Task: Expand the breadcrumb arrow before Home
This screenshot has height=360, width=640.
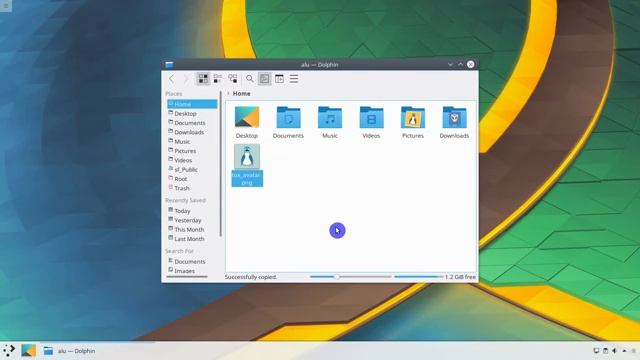Action: tap(228, 93)
